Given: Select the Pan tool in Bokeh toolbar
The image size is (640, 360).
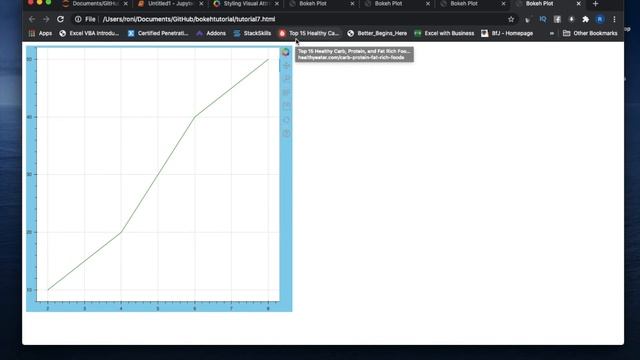Looking at the screenshot, I should click(x=286, y=65).
